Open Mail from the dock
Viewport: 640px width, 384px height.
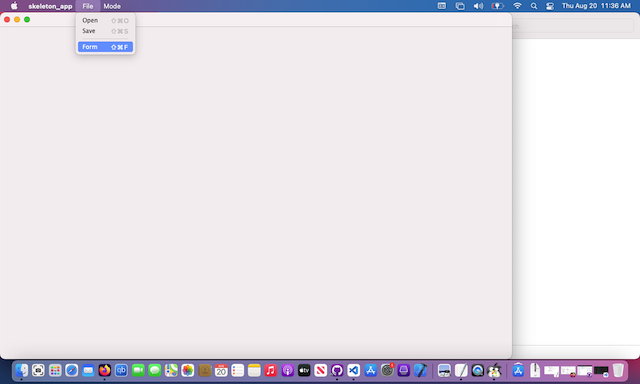coord(88,371)
